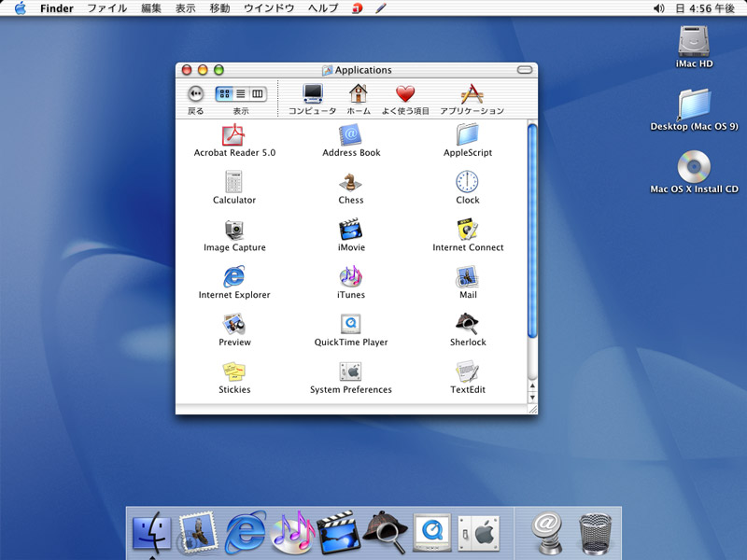This screenshot has width=747, height=560.
Task: Launch iTunes from the Dock
Action: point(293,532)
